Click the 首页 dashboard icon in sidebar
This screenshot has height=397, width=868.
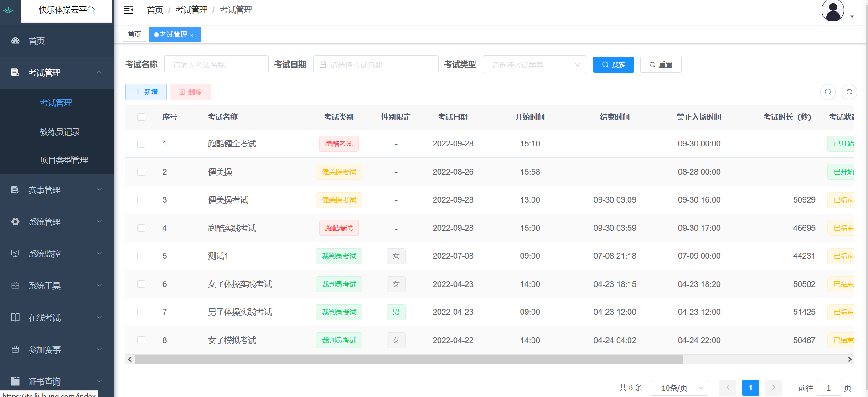(x=15, y=41)
